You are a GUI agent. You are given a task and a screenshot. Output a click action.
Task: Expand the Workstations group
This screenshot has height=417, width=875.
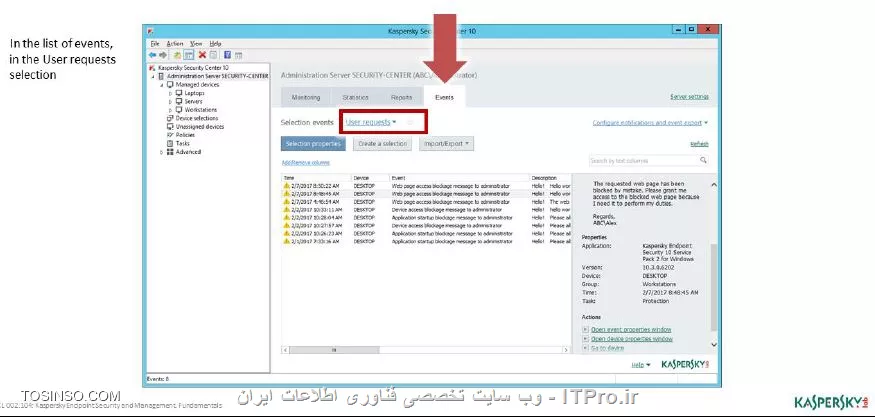[x=170, y=110]
